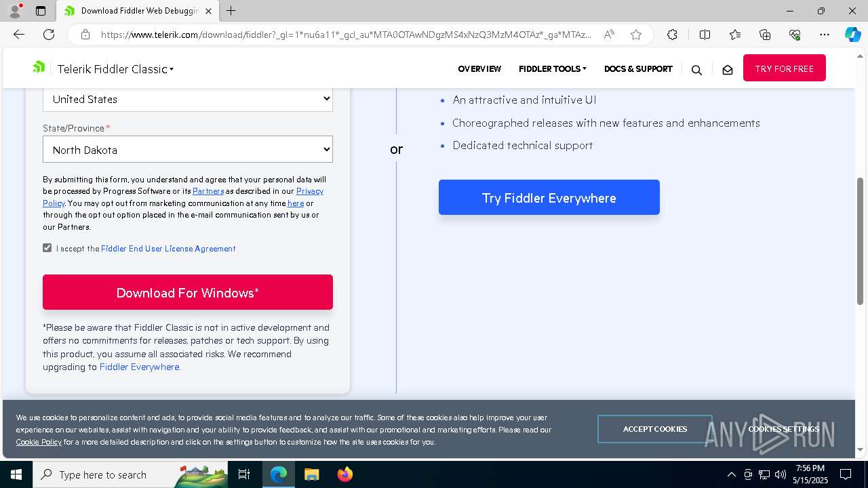Viewport: 868px width, 488px height.
Task: Expand Telerik Fiddler Classic product dropdown
Action: coord(115,69)
